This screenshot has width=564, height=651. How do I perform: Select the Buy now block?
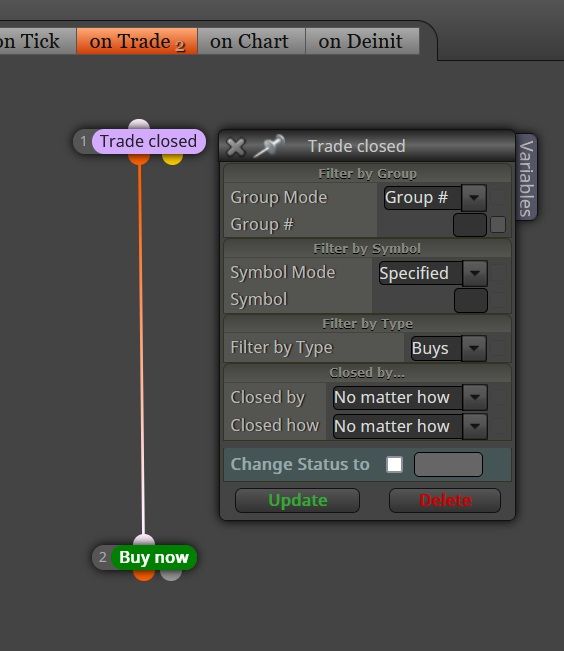tap(154, 557)
